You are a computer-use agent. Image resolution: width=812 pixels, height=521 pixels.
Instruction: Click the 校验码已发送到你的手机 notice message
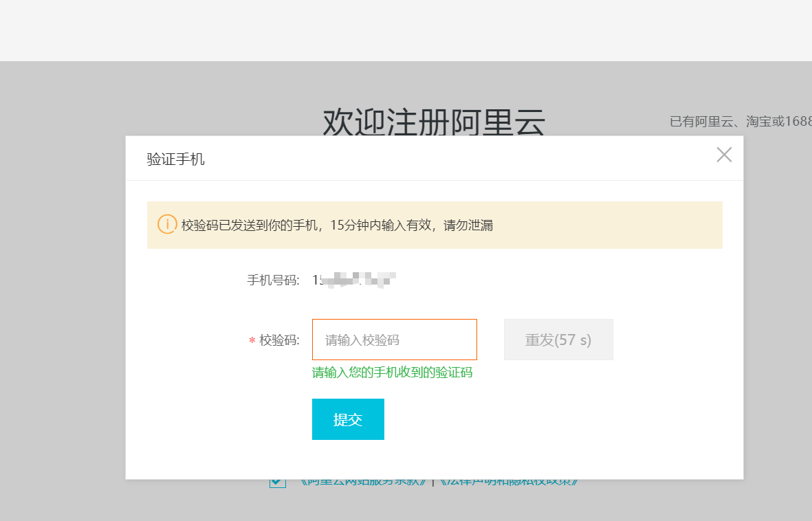point(337,225)
